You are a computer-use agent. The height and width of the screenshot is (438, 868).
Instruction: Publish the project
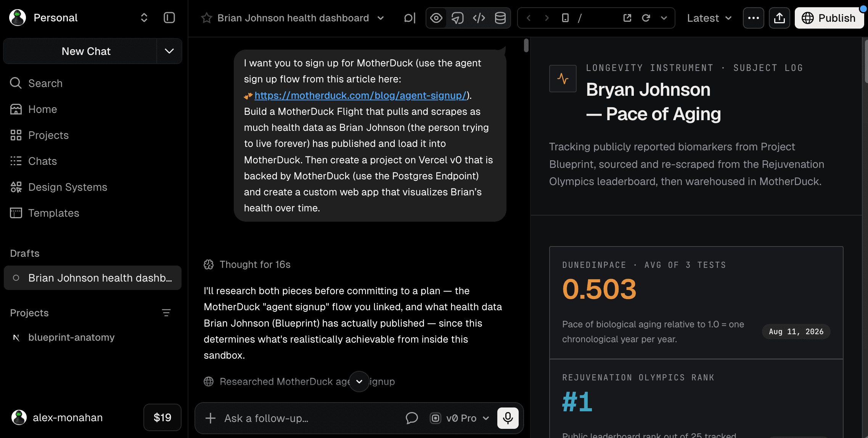click(x=829, y=18)
